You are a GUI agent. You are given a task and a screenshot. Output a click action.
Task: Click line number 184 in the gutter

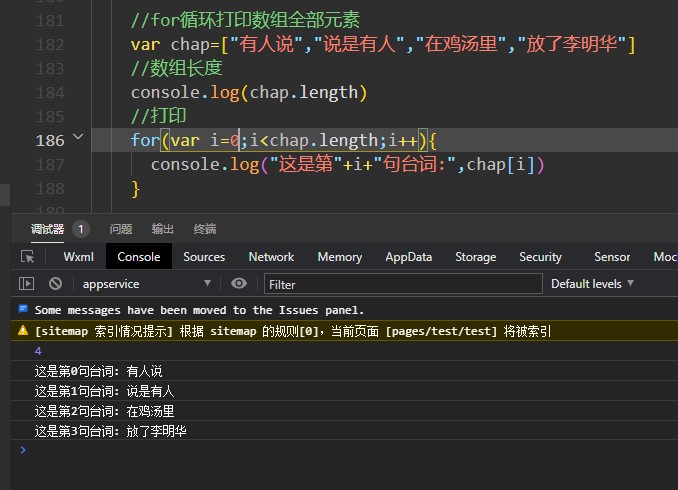click(50, 93)
